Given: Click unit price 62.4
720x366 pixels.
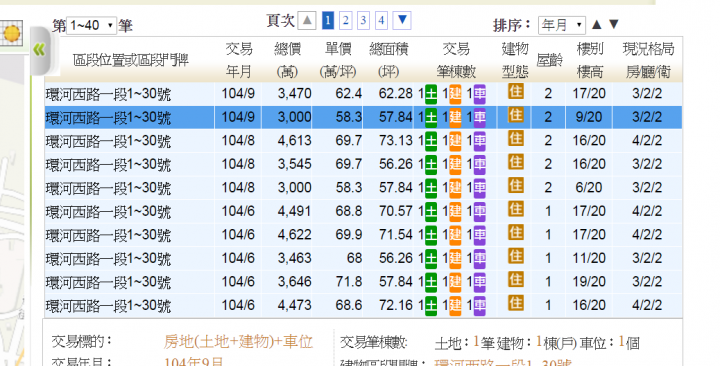Looking at the screenshot, I should (349, 94).
